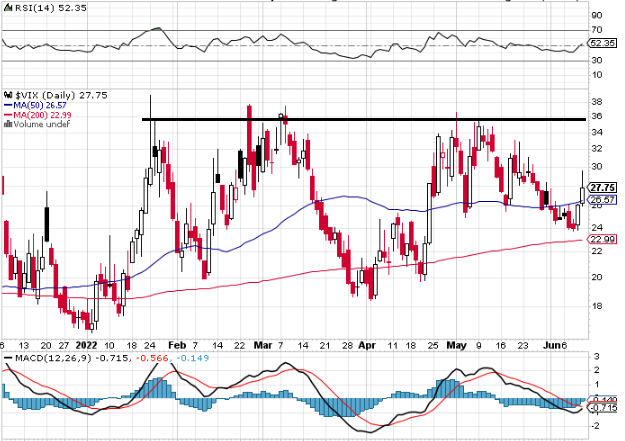This screenshot has height=441, width=625.
Task: Select the MA(50) blue legend line marker
Action: pos(8,105)
